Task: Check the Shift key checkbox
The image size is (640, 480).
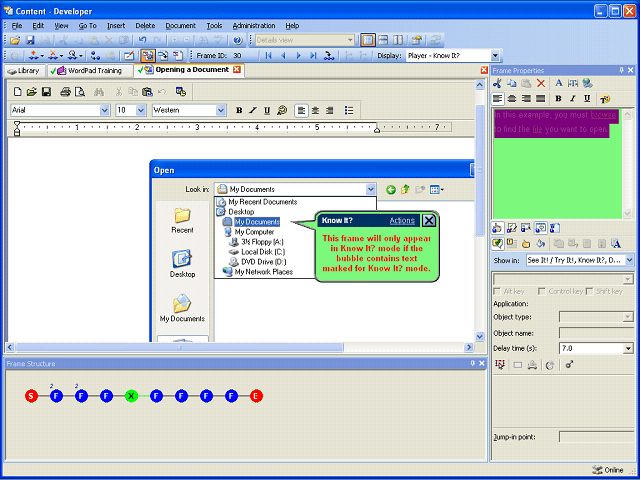Action: (x=589, y=291)
